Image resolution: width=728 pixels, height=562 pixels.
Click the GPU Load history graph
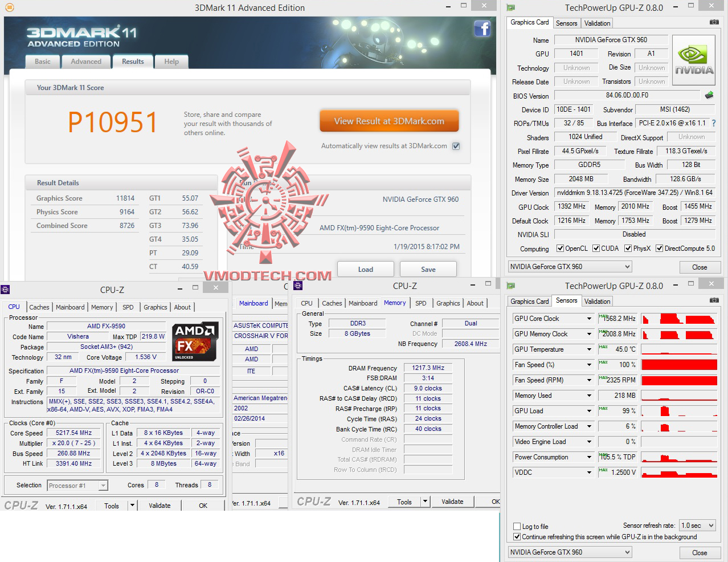coord(679,411)
